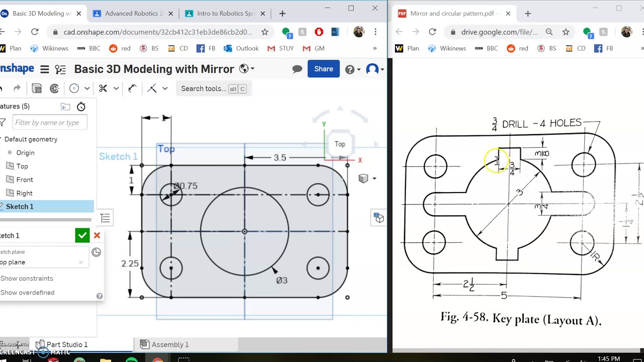
Task: Reload the PDF in the Google Drive window
Action: (x=432, y=32)
